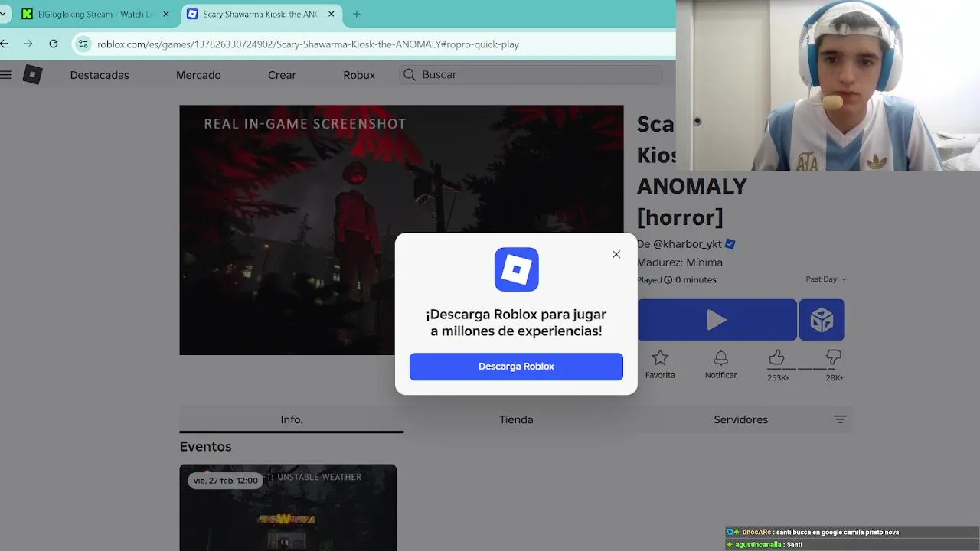Screen dimensions: 980x551
Task: Click the Madurez: Mínima text
Action: pyautogui.click(x=680, y=262)
